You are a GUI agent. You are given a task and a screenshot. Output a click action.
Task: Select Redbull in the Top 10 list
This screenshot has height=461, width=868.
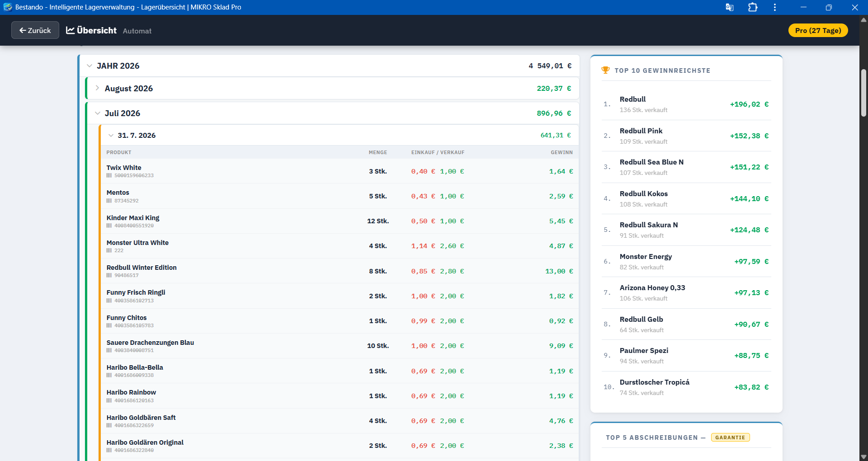[x=632, y=99]
